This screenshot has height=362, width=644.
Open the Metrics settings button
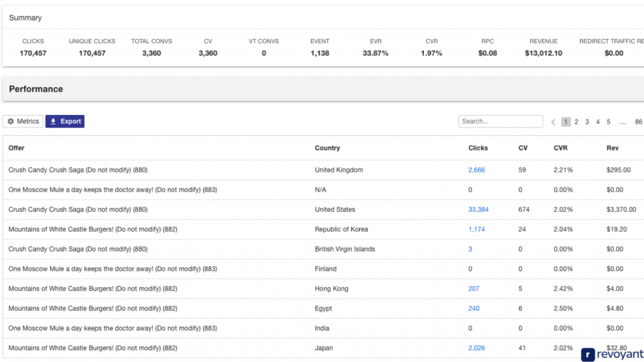(23, 121)
